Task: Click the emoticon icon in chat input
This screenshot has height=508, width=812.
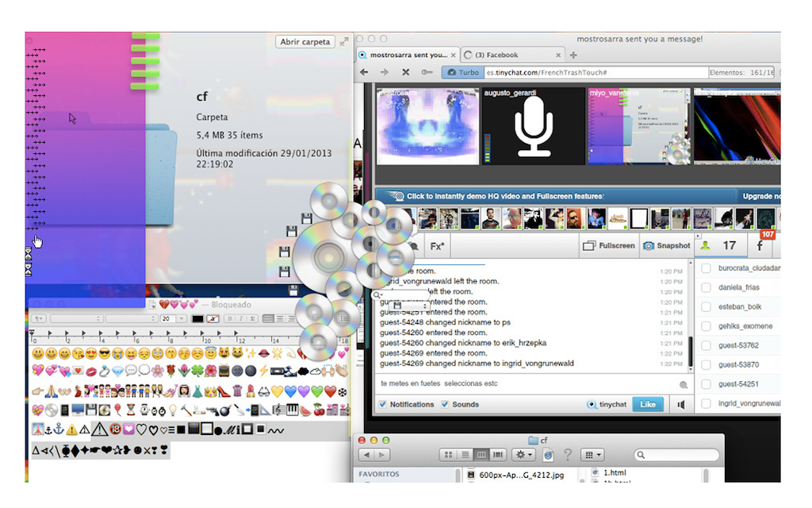Action: [x=684, y=385]
